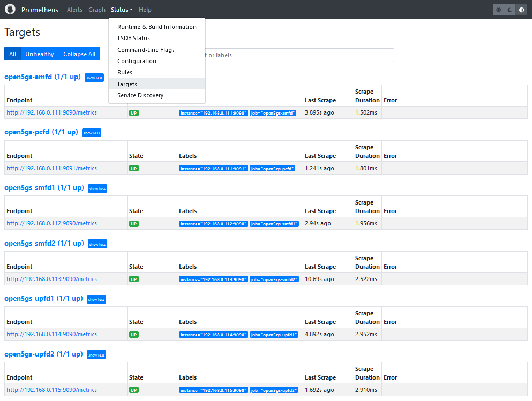Image resolution: width=532 pixels, height=401 pixels.
Task: Click job="open5gs-upfd1" label badge
Action: (x=274, y=335)
